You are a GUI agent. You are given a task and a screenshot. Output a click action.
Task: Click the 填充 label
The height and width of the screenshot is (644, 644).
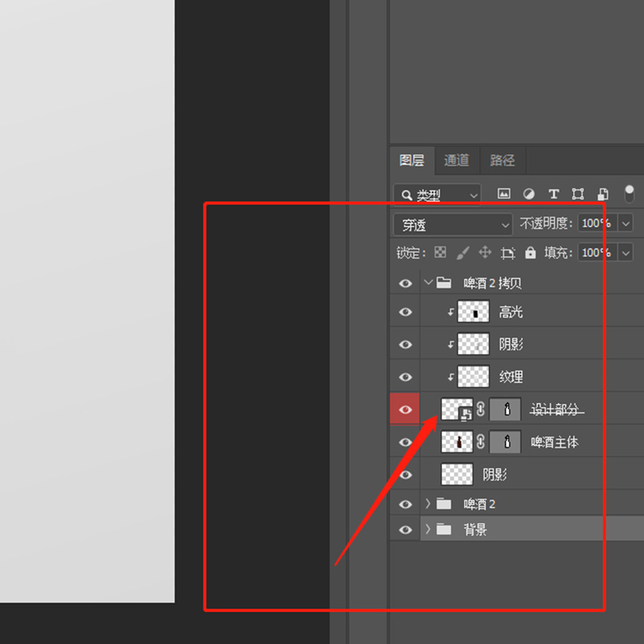tap(558, 253)
